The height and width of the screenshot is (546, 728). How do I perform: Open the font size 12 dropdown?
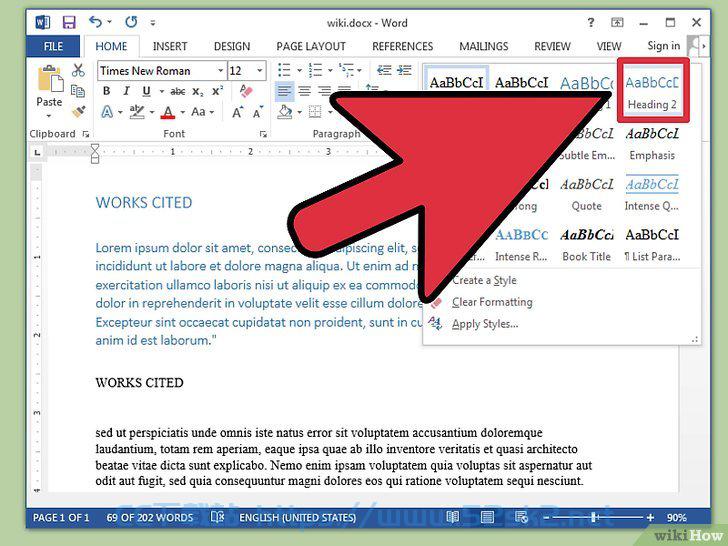point(260,71)
